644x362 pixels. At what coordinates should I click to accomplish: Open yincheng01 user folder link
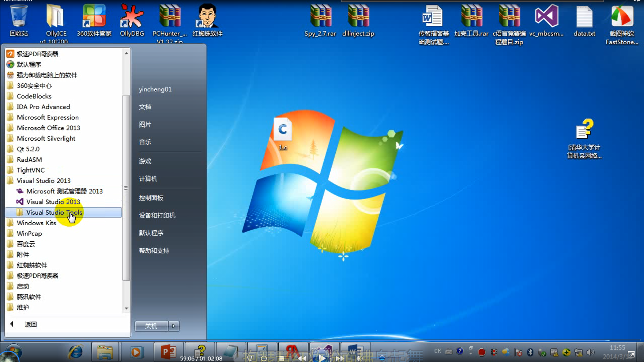pos(155,89)
